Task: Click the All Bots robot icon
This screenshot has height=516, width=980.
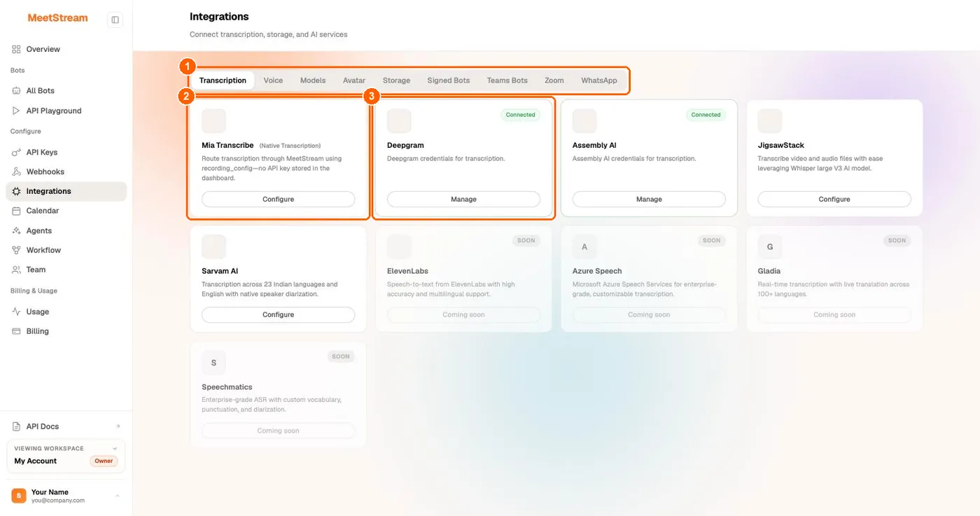Action: coord(16,90)
